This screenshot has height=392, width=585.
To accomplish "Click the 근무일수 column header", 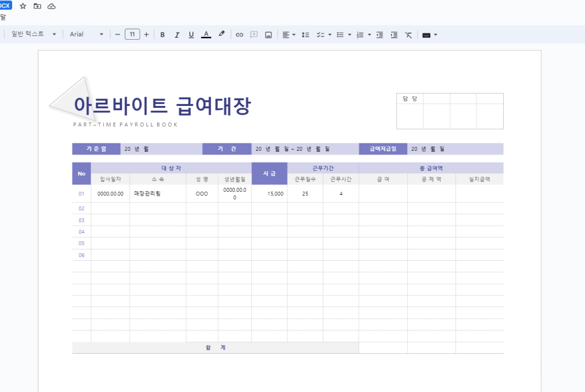I will point(305,179).
